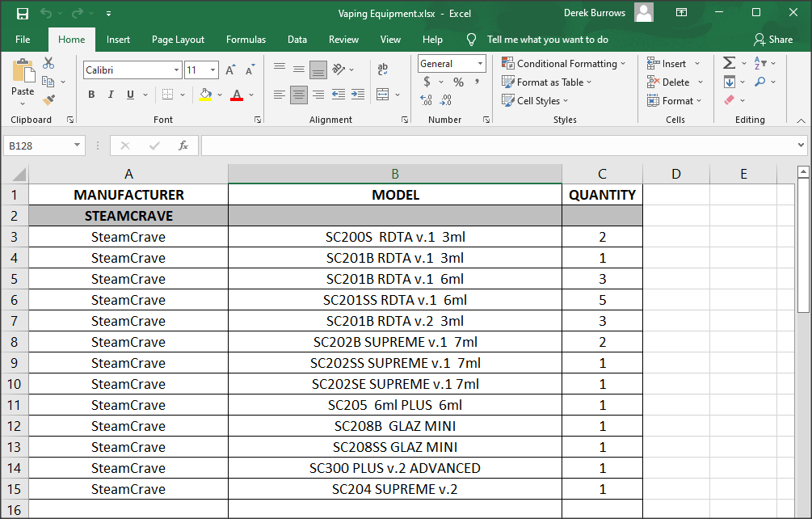Viewport: 812px width, 519px height.
Task: Open the Formulas ribbon tab
Action: (246, 40)
